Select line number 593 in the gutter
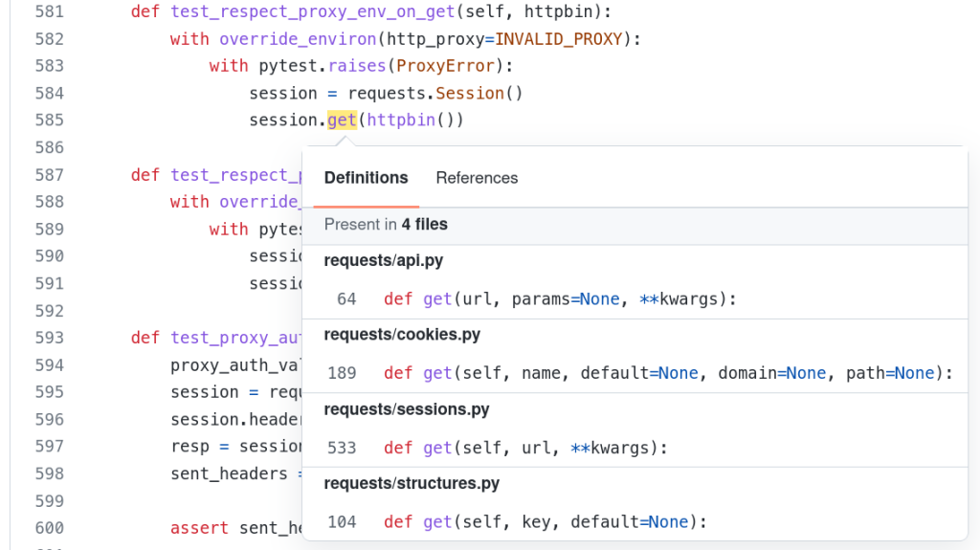Viewport: 980px width, 550px height. pos(48,338)
